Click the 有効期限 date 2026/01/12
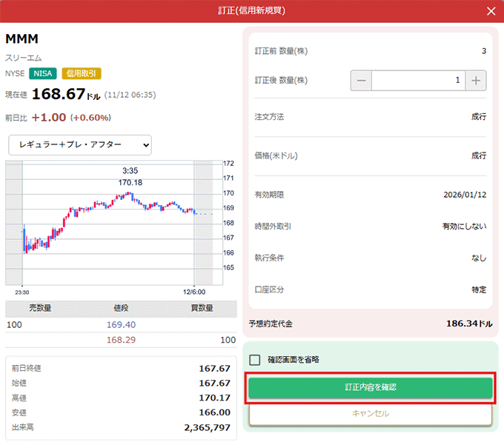Image resolution: width=504 pixels, height=445 pixels. 464,195
